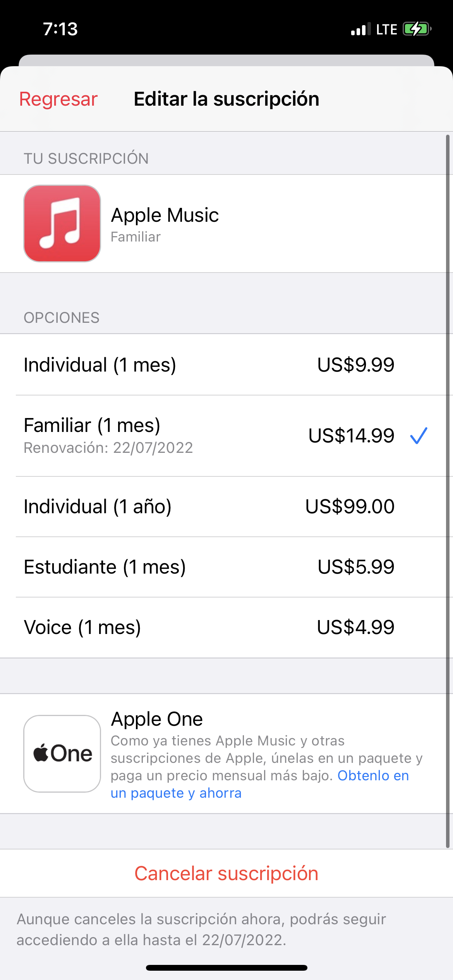Tap the Apple One title text
The height and width of the screenshot is (980, 453).
(157, 719)
